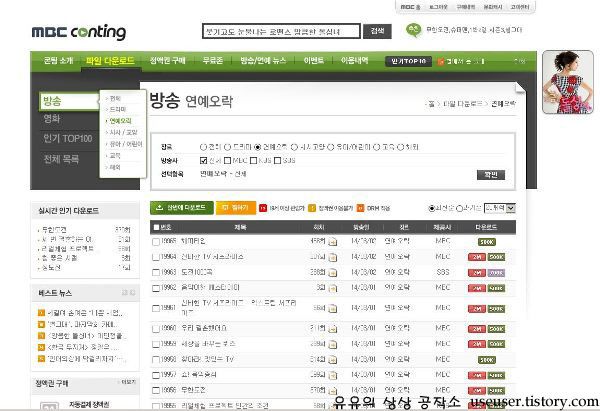Select the 드라마 genre radio button
This screenshot has height=411, width=600.
coord(227,147)
